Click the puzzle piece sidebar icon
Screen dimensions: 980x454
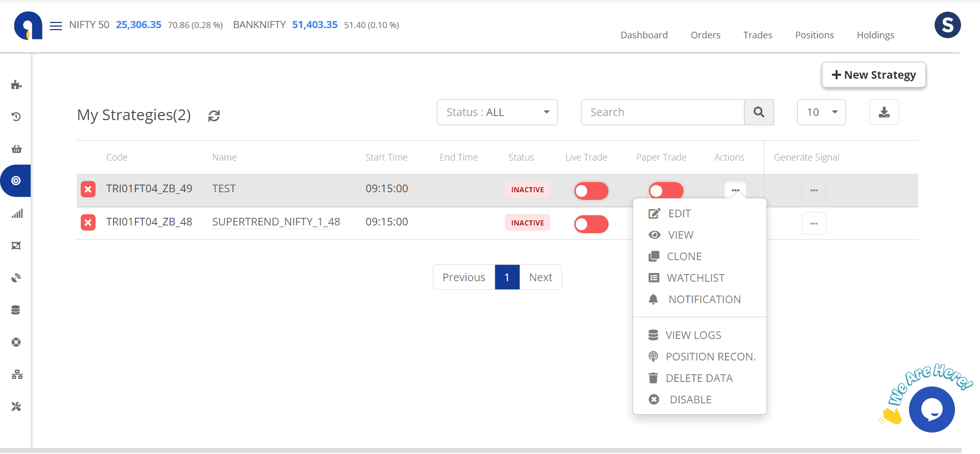16,85
